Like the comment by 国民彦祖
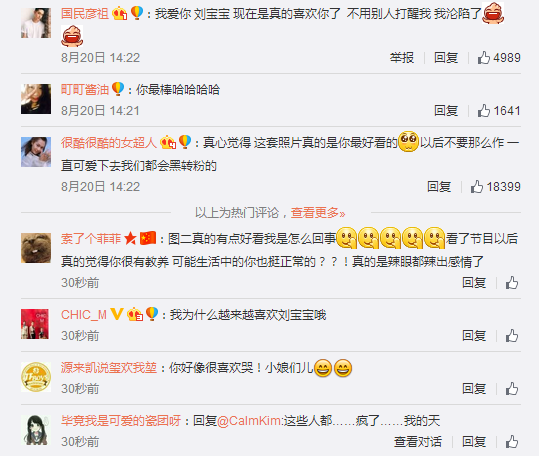Screen dimensions: 539x456 (499, 58)
